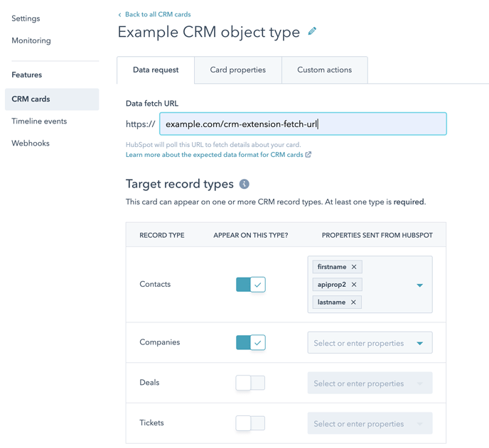Open Timeline events in the sidebar
Viewport: 489px width, 448px height.
(39, 121)
